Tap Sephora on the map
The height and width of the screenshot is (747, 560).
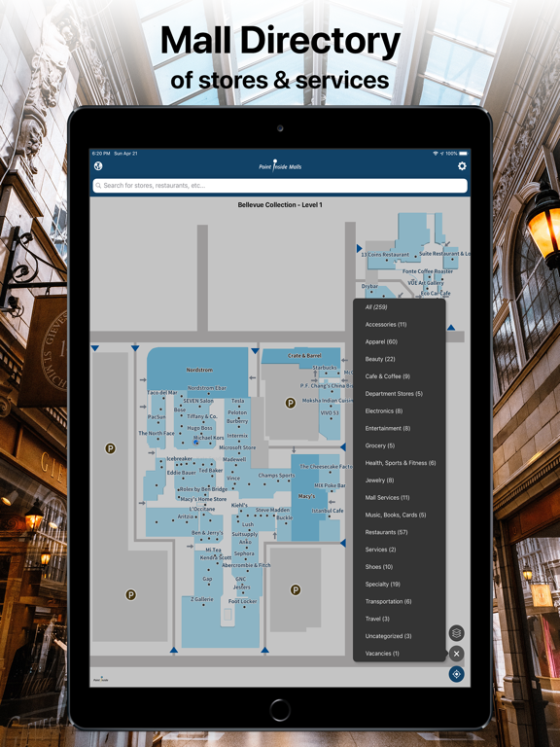[x=244, y=553]
